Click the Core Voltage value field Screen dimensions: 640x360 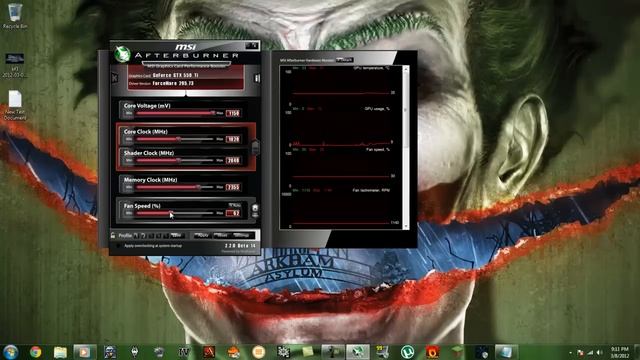(x=233, y=113)
